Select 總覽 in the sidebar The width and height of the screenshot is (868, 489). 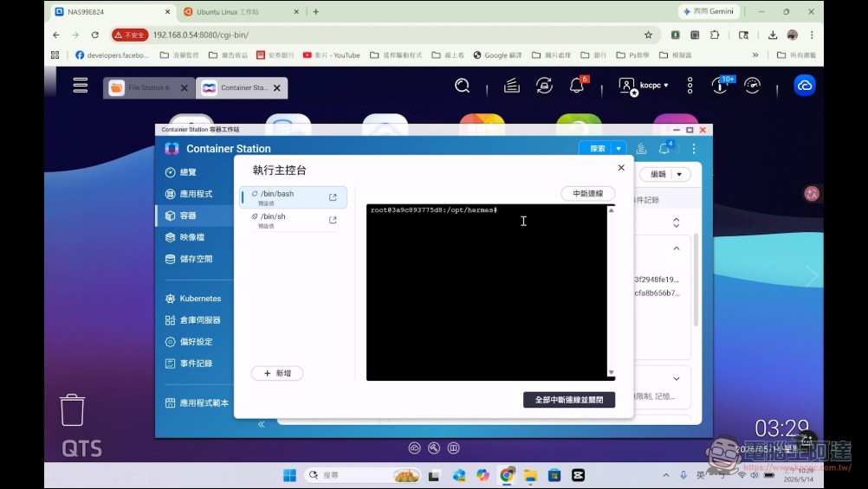[194, 172]
